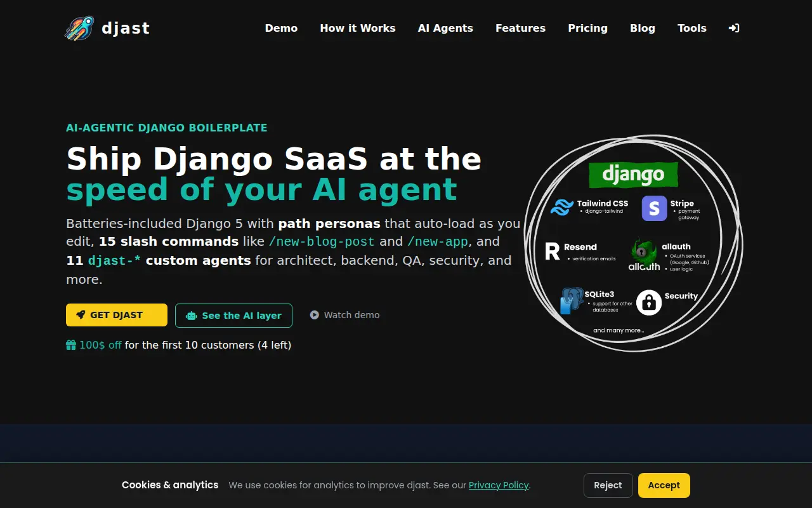Click the Tailwind CSS wave icon

click(x=562, y=207)
